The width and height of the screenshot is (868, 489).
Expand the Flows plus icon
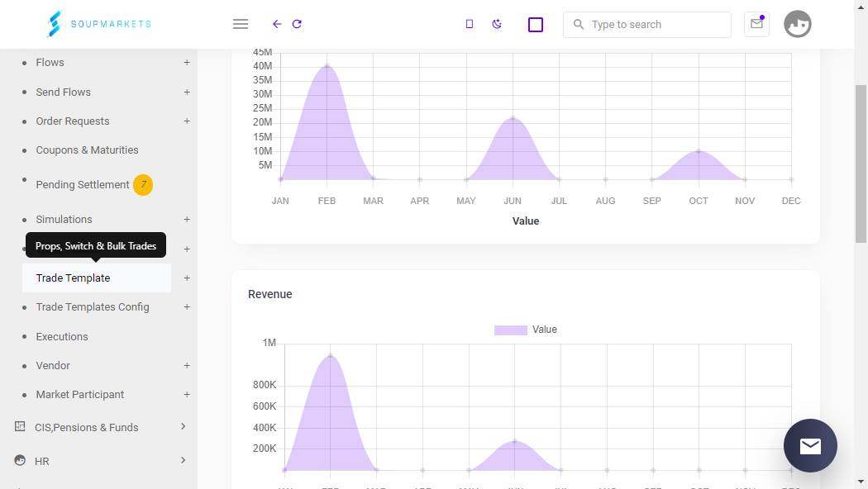[187, 63]
